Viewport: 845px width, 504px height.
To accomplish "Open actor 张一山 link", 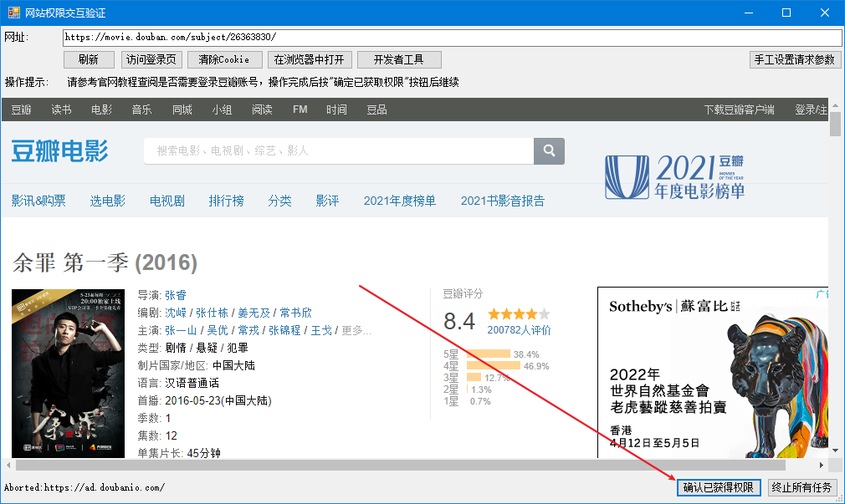I will point(181,330).
